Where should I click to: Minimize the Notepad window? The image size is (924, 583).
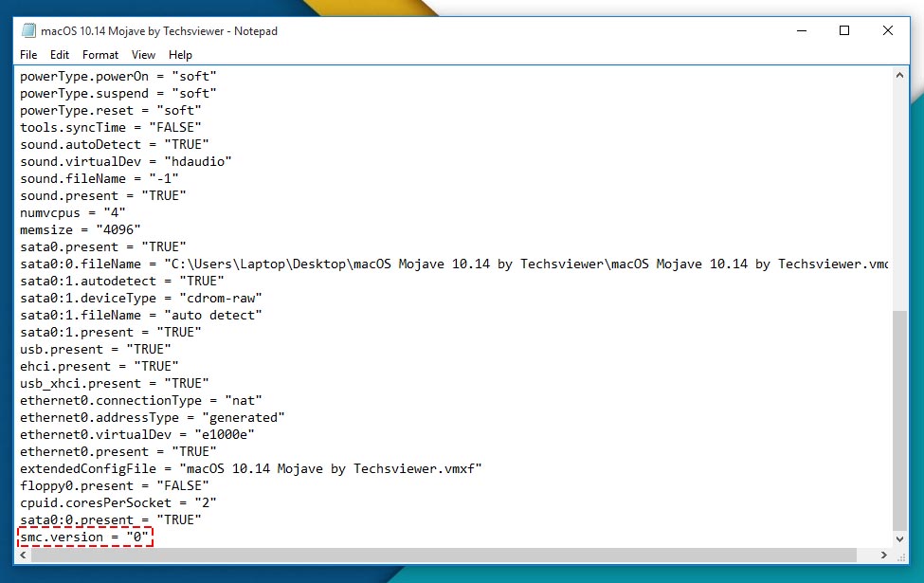point(800,30)
